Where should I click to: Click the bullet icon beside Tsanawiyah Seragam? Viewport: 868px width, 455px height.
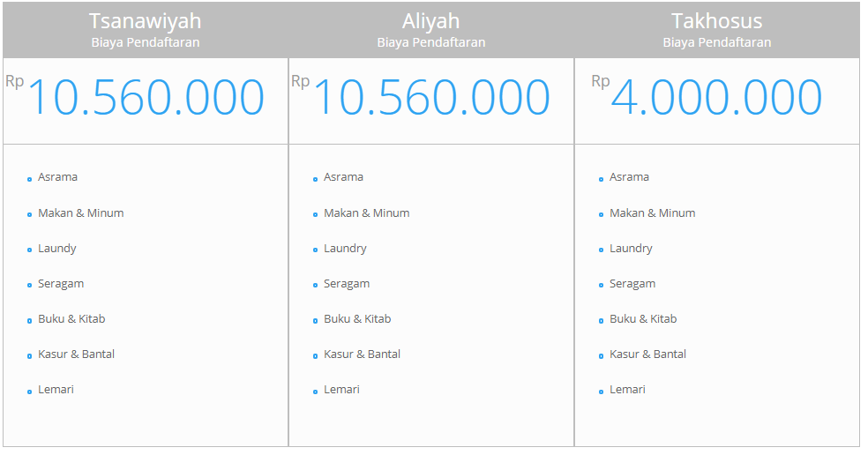pyautogui.click(x=29, y=285)
